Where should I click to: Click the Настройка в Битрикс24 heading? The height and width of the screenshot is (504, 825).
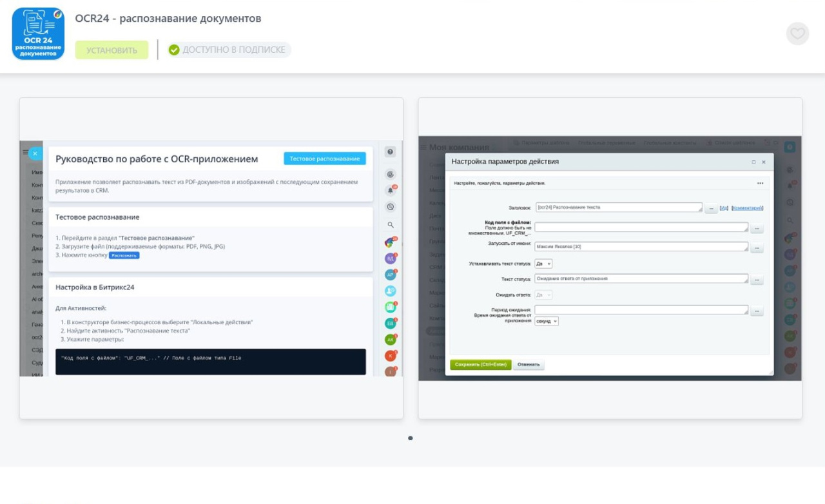point(95,287)
